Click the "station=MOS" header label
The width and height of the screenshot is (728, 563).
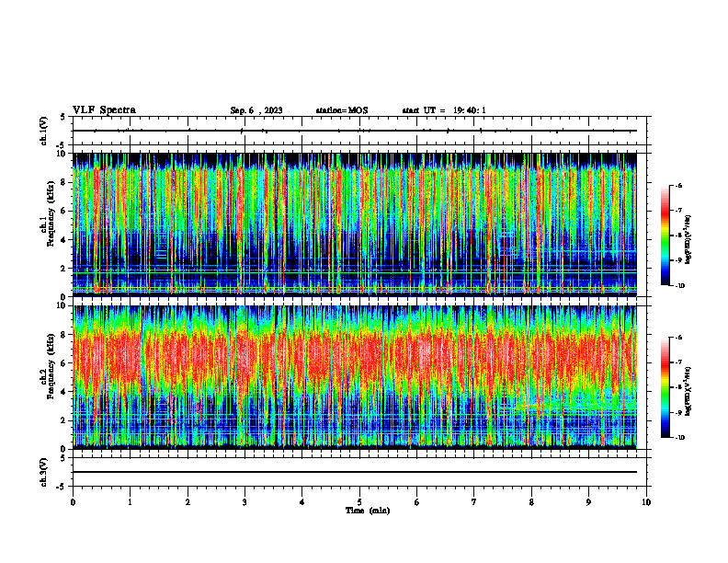point(342,110)
